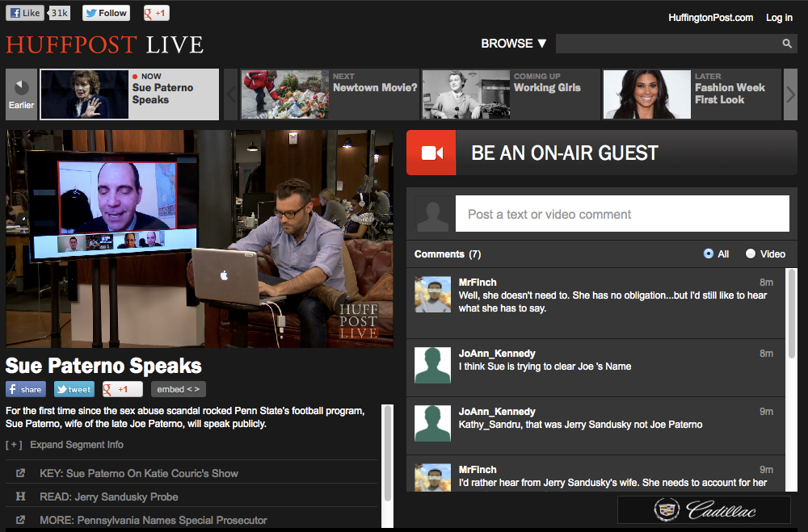Click MrFinch username on the 8m comment

(x=478, y=283)
